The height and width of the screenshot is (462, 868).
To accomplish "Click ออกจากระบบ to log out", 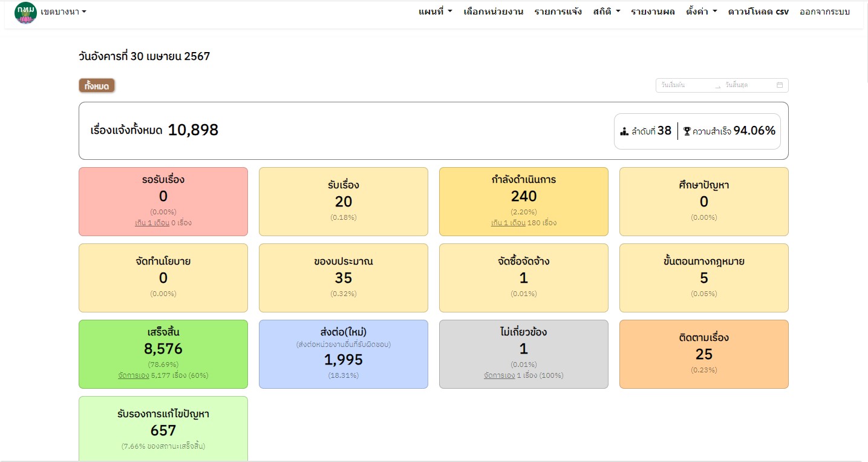I will click(824, 12).
